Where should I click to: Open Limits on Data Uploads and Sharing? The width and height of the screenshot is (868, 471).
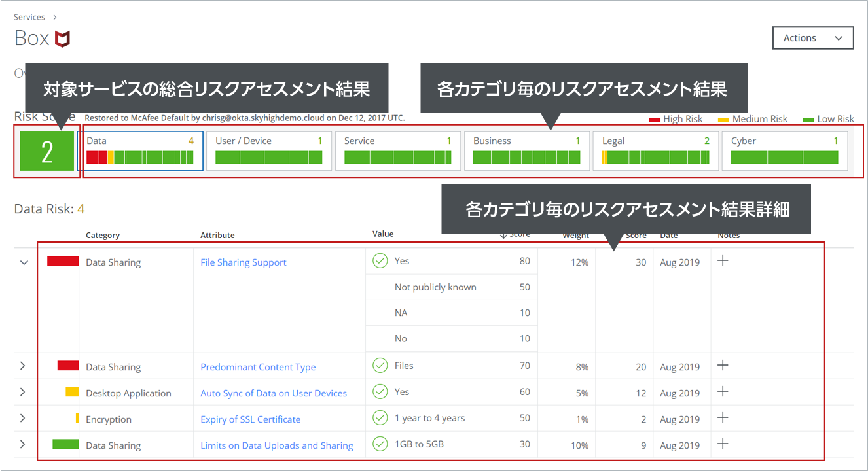(x=277, y=445)
